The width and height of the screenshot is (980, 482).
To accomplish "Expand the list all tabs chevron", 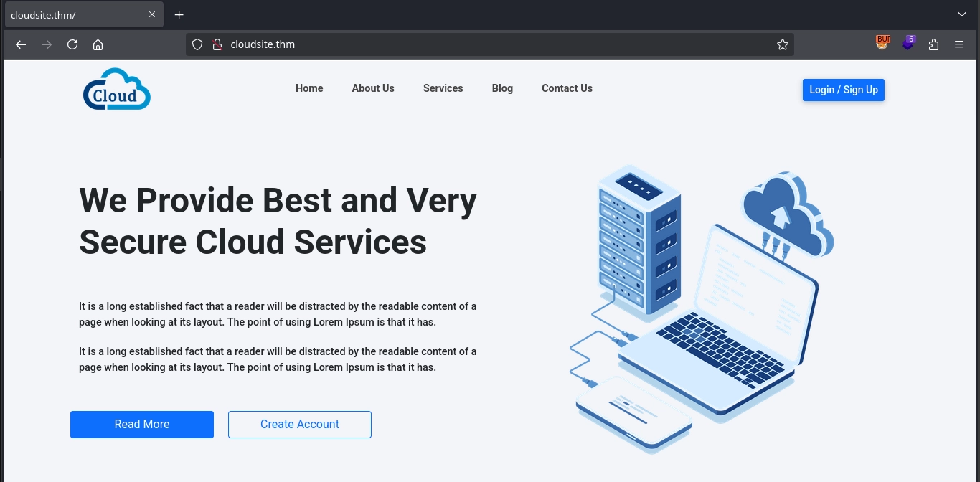I will pyautogui.click(x=962, y=14).
